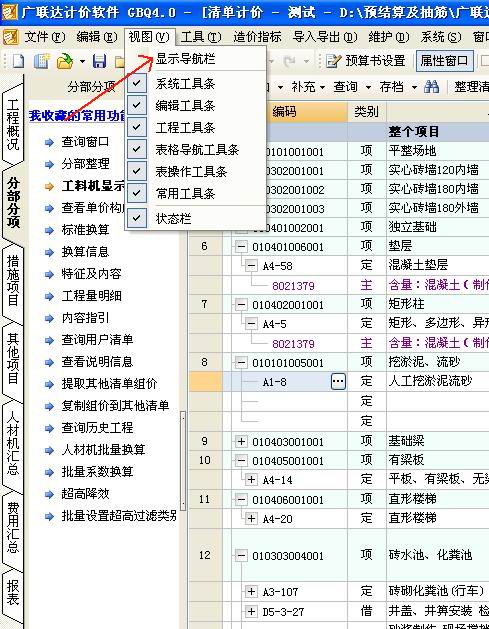Switch to the 报表 side tab
This screenshot has height=629, width=489.
tap(13, 592)
